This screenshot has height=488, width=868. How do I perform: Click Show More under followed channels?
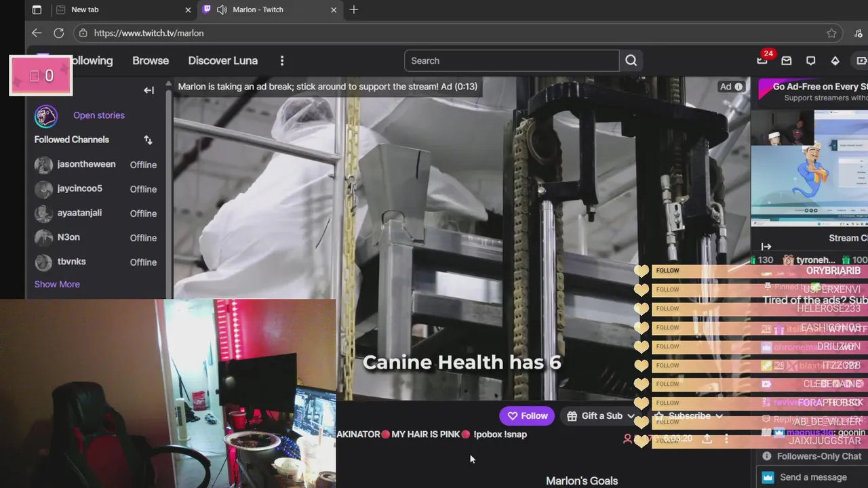57,284
